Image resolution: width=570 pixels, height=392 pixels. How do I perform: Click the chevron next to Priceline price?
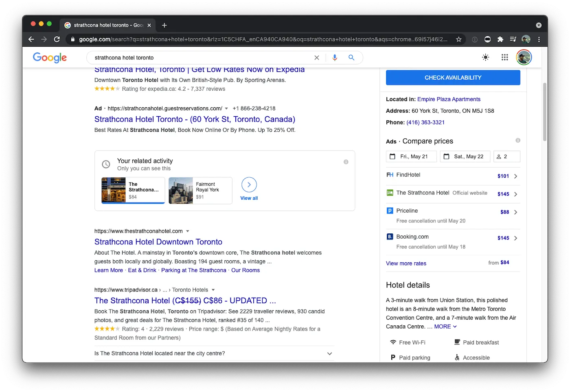[516, 212]
